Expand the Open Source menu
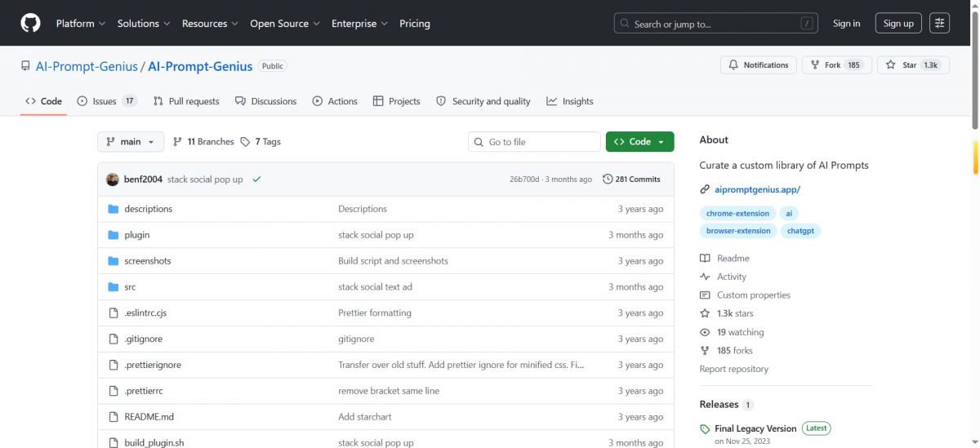Image resolution: width=980 pixels, height=448 pixels. point(285,24)
